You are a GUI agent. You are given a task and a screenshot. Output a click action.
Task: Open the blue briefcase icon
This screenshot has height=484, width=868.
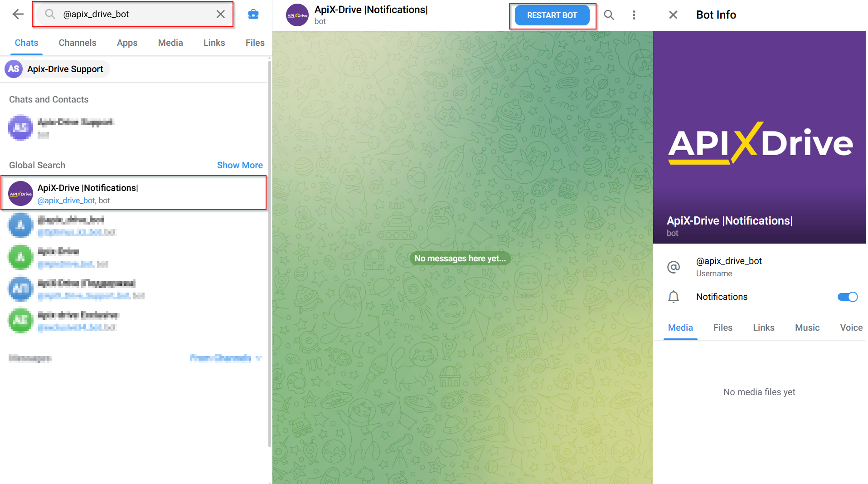pos(253,15)
